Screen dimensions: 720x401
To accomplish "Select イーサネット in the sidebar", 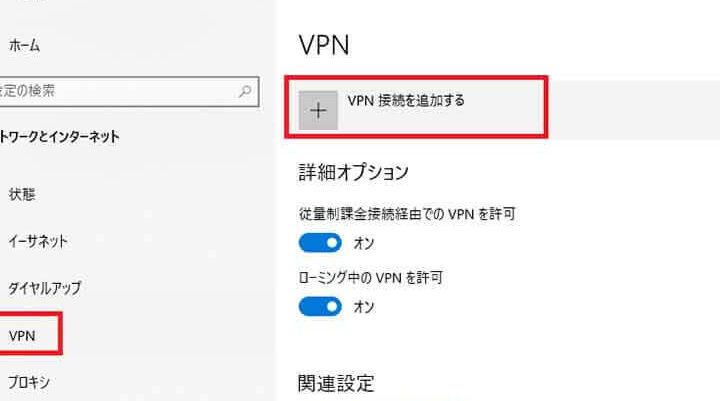I will click(x=38, y=241).
